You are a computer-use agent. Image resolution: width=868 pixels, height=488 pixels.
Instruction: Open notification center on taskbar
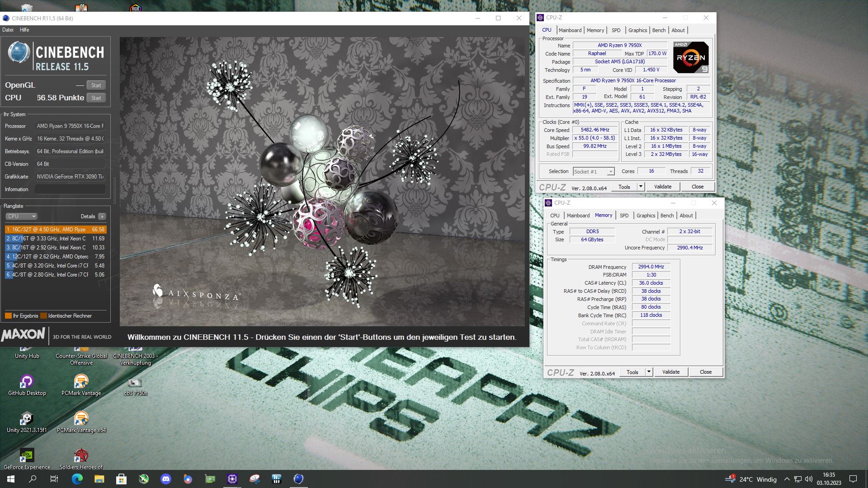point(853,479)
